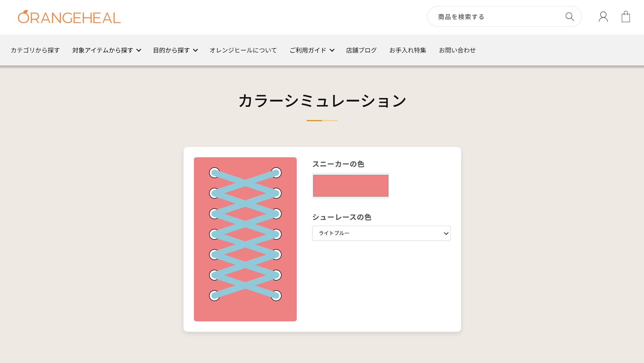
Task: Open the シューレースの色 select box
Action: click(381, 233)
